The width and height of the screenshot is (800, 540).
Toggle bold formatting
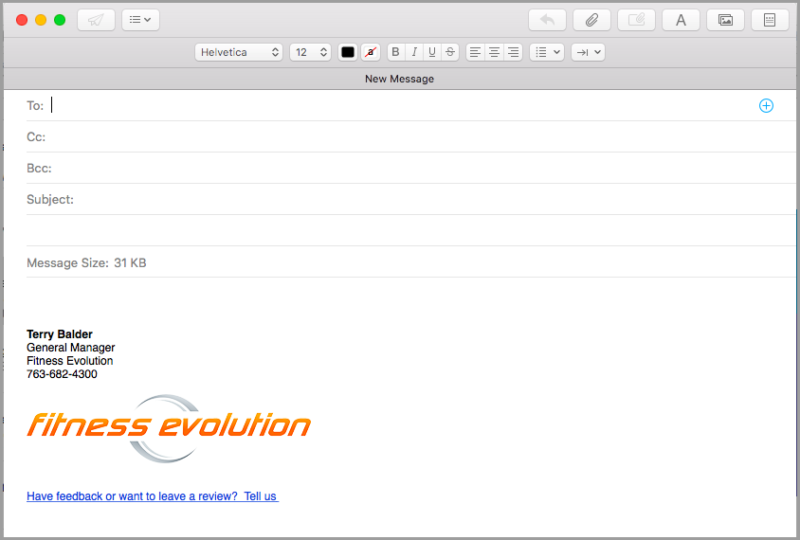pos(395,52)
